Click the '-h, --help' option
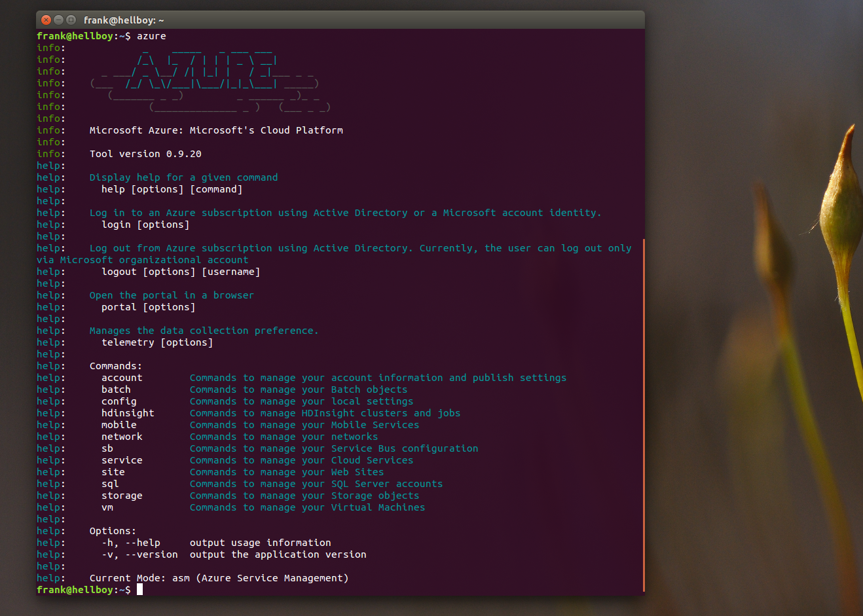The width and height of the screenshot is (863, 616). click(131, 543)
